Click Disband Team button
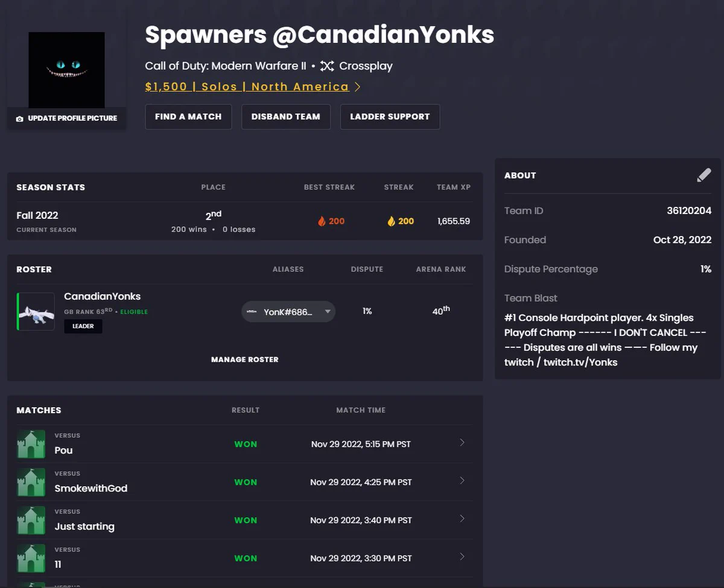 [x=286, y=117]
